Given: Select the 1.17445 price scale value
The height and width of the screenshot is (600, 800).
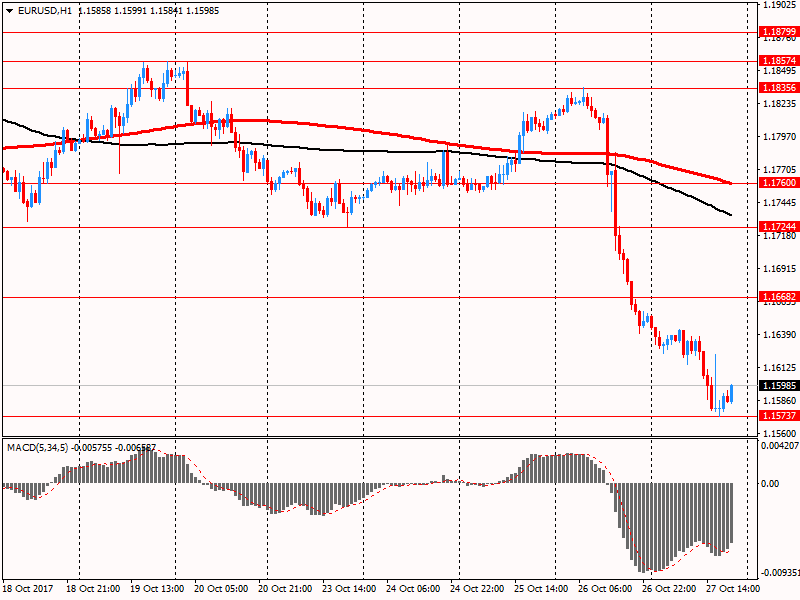Looking at the screenshot, I should pyautogui.click(x=780, y=203).
